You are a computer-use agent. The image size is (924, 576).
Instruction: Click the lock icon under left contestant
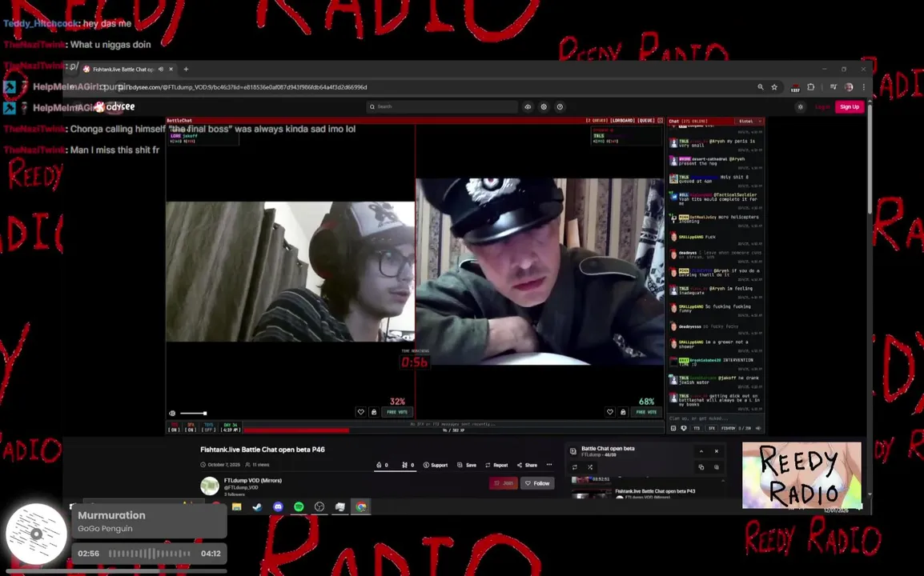(x=374, y=412)
